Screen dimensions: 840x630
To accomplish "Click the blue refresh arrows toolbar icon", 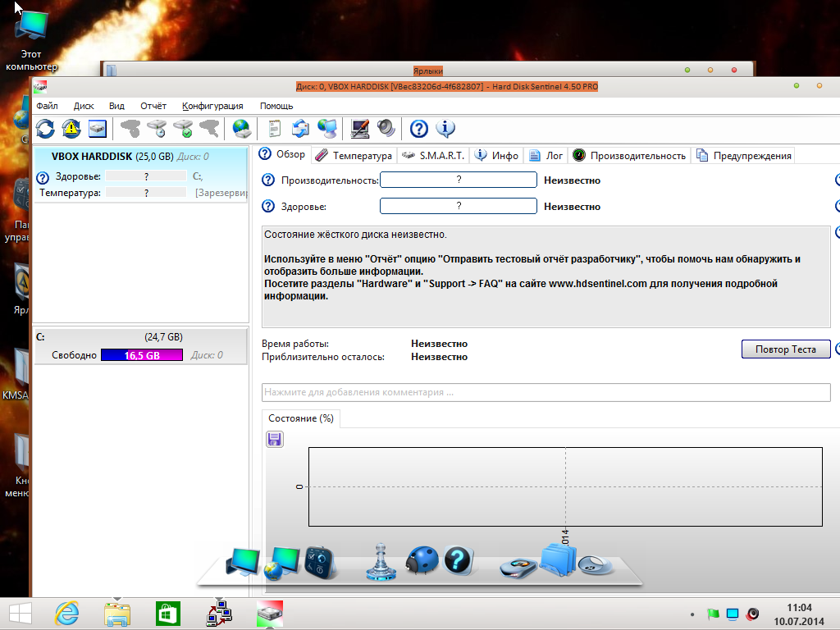I will (x=45, y=129).
